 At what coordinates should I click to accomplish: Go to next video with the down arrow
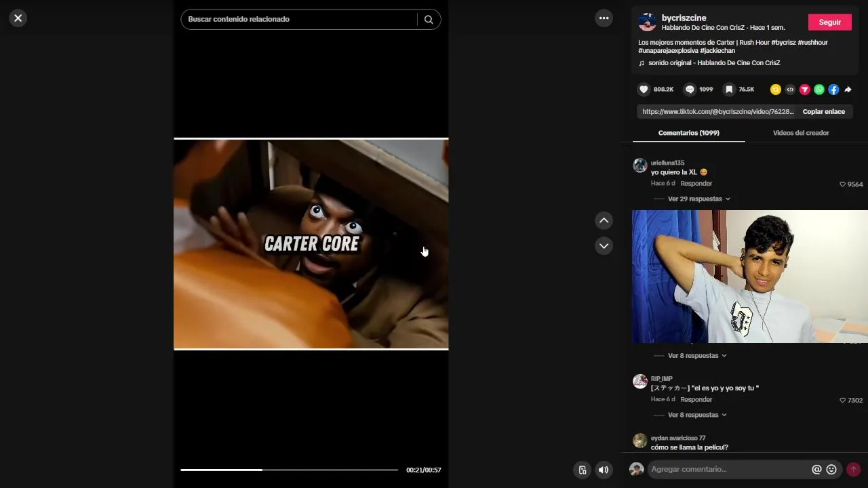point(604,245)
